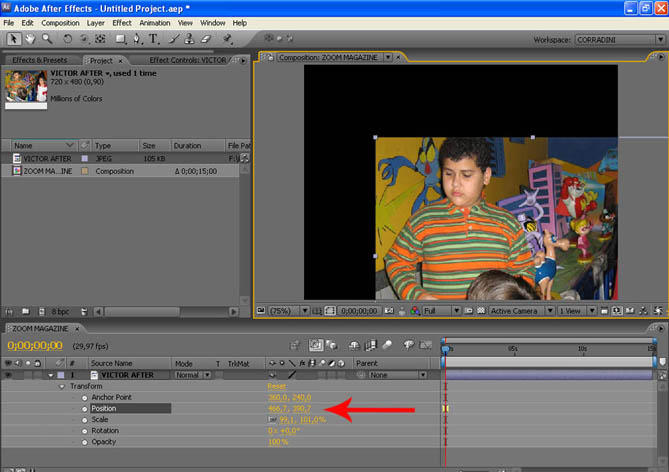Image resolution: width=669 pixels, height=472 pixels.
Task: Select the Rotation tool
Action: click(67, 39)
